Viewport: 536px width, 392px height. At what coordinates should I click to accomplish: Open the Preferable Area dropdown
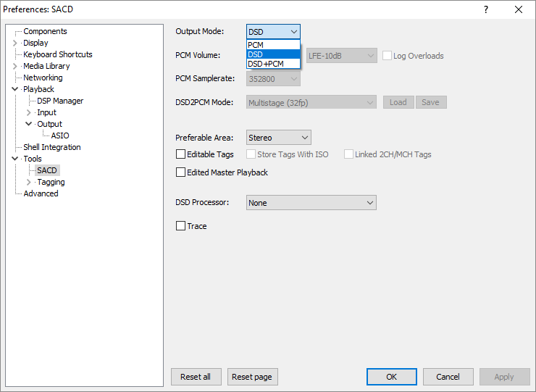pyautogui.click(x=278, y=137)
